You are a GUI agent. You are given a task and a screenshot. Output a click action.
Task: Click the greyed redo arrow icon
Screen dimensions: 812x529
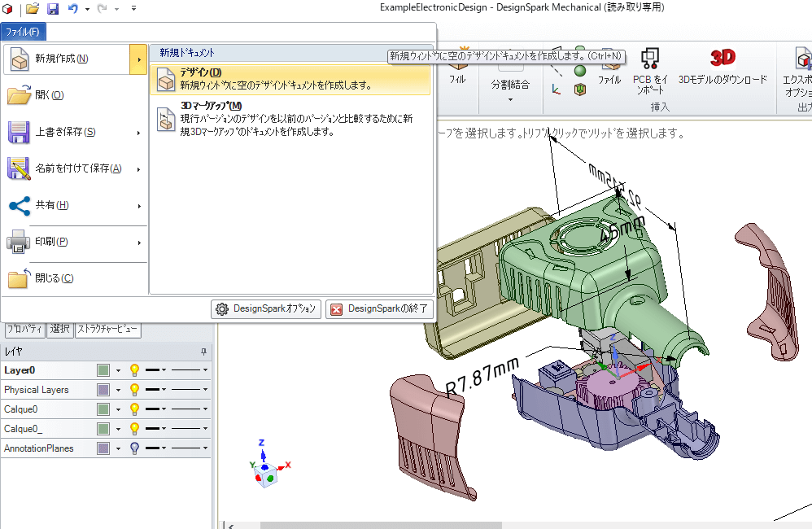[x=102, y=8]
